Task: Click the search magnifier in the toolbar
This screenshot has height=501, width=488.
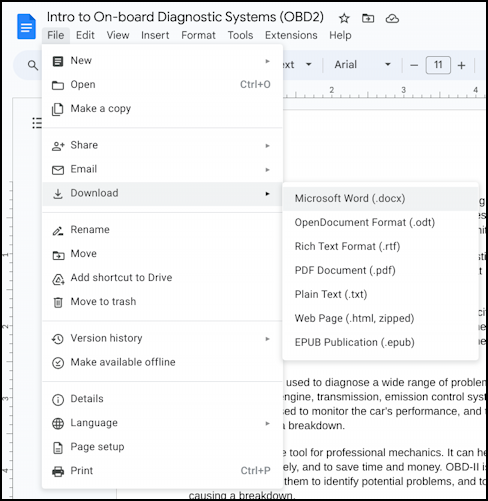Action: (32, 65)
